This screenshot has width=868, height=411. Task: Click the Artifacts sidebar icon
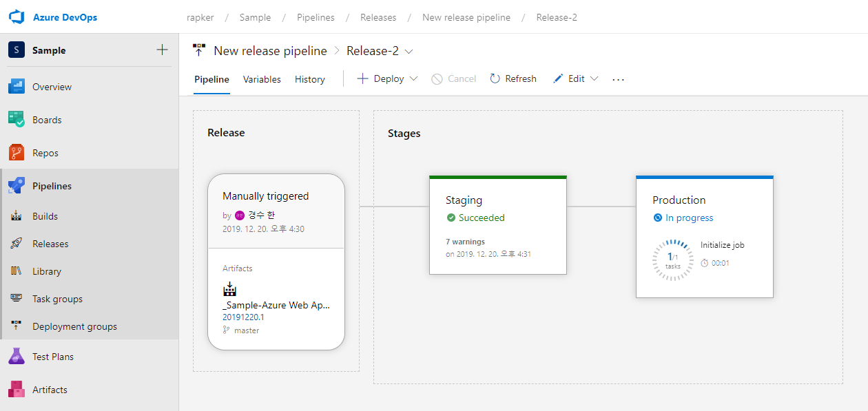pos(17,390)
